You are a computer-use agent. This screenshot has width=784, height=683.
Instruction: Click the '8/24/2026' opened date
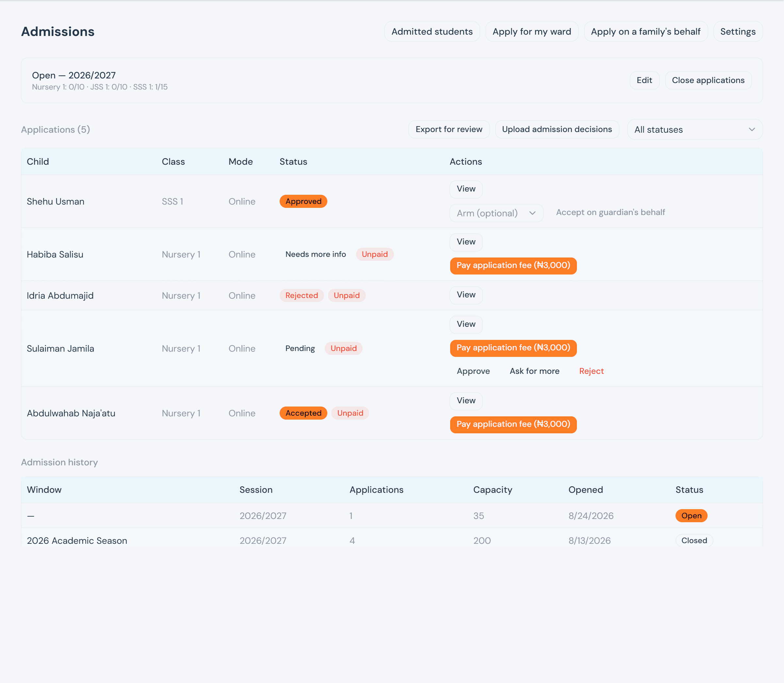[x=591, y=516]
